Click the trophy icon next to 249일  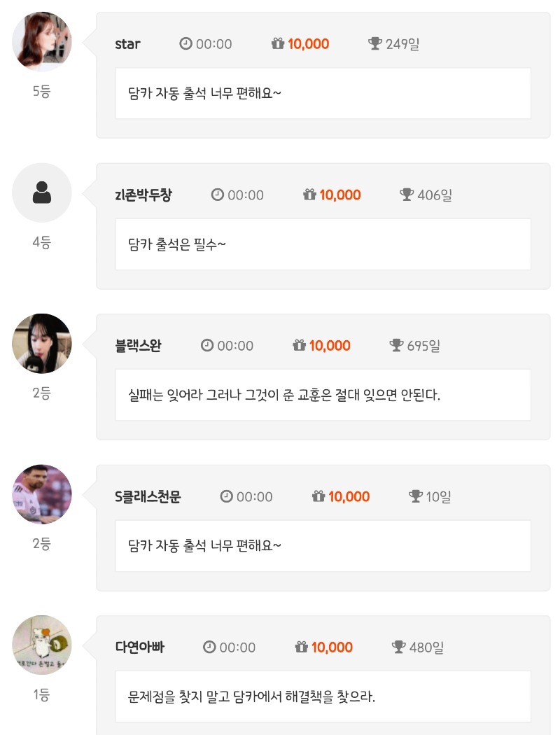[374, 44]
